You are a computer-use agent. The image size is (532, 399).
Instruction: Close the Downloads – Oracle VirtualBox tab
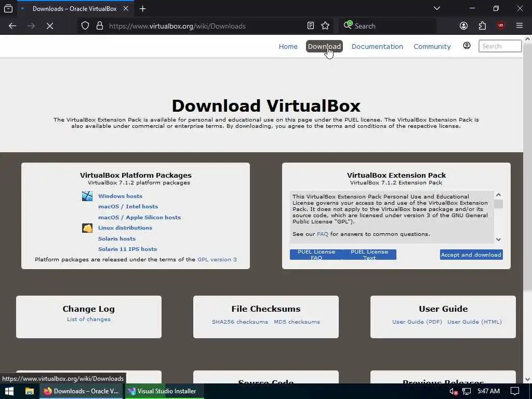[x=126, y=8]
